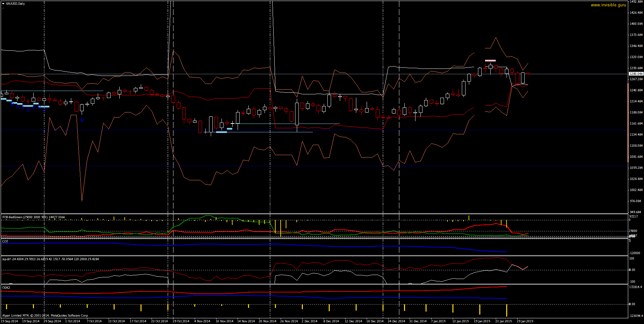
Task: Select the dark blue horizontal line near 1055
Action: click(314, 166)
